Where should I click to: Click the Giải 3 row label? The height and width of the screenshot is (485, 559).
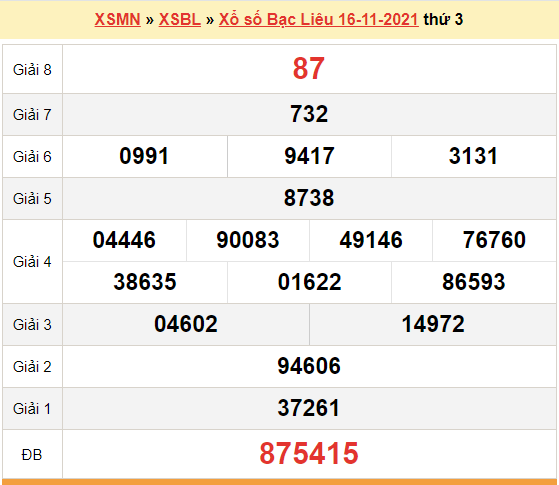[x=32, y=325]
